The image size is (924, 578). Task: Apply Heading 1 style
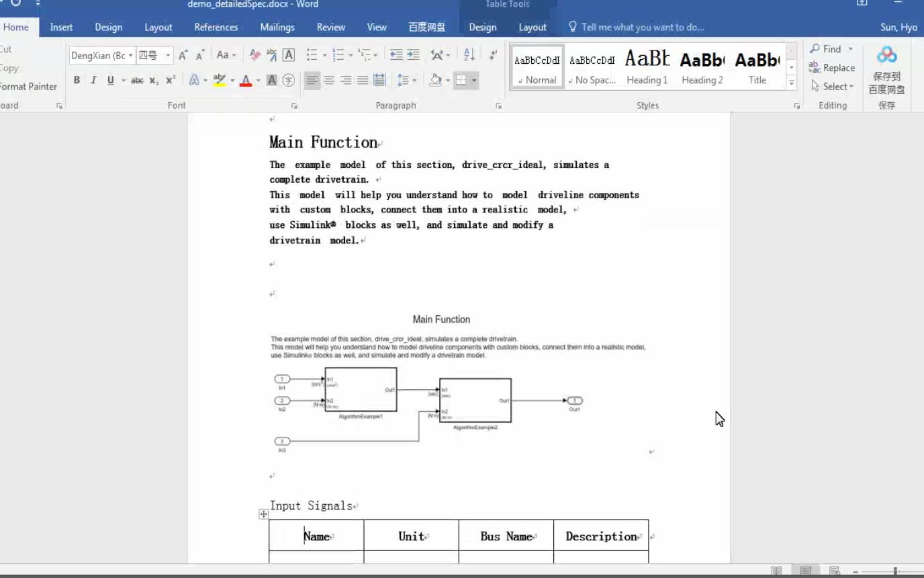(x=647, y=67)
